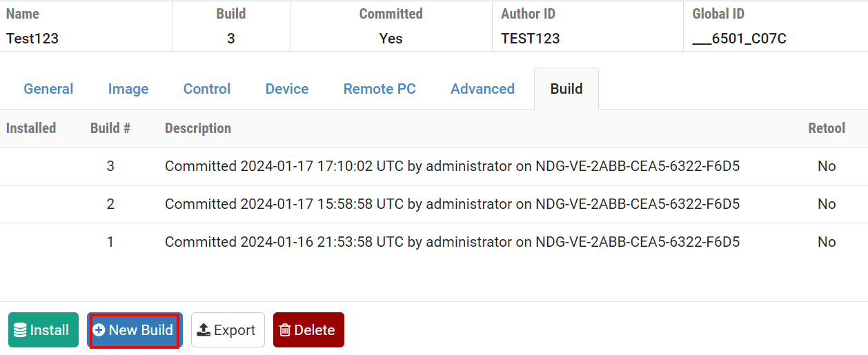Click the Installed column header
868x355 pixels.
click(31, 128)
